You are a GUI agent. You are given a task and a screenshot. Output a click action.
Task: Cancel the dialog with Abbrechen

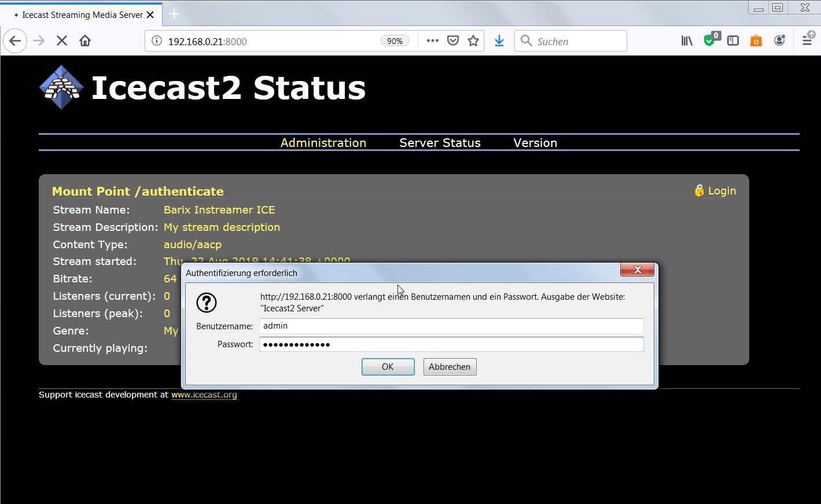[x=450, y=367]
